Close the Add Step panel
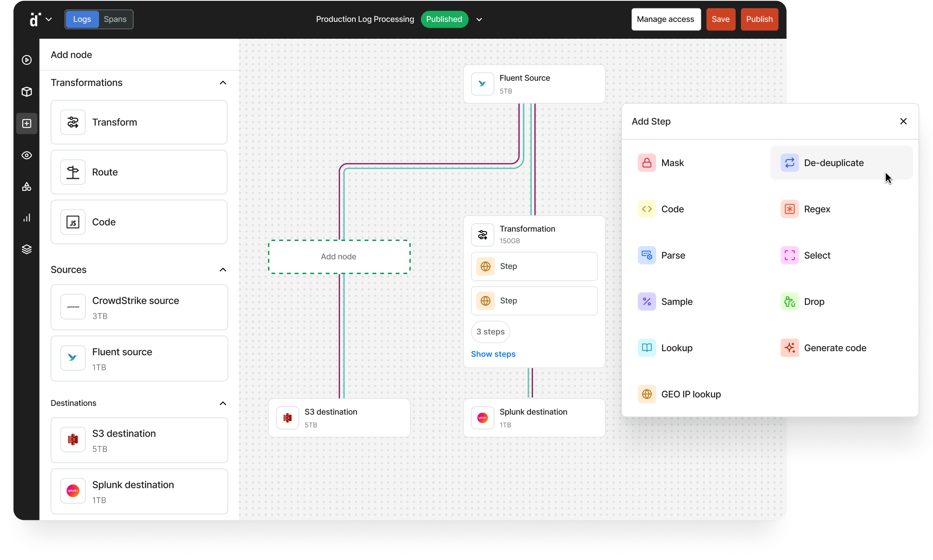Viewport: 933px width, 560px height. (903, 121)
